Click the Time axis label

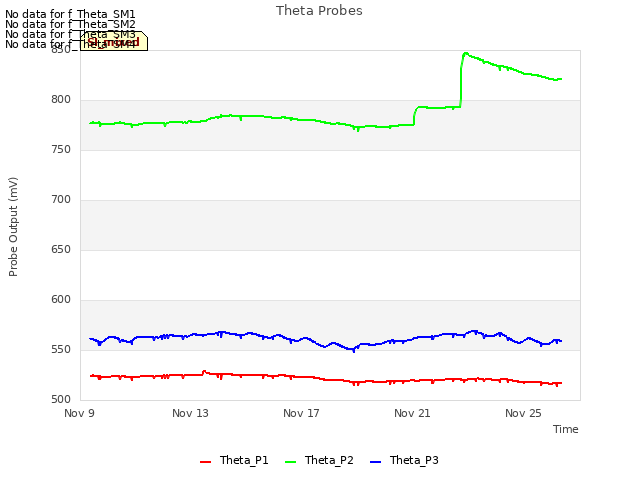(x=566, y=429)
